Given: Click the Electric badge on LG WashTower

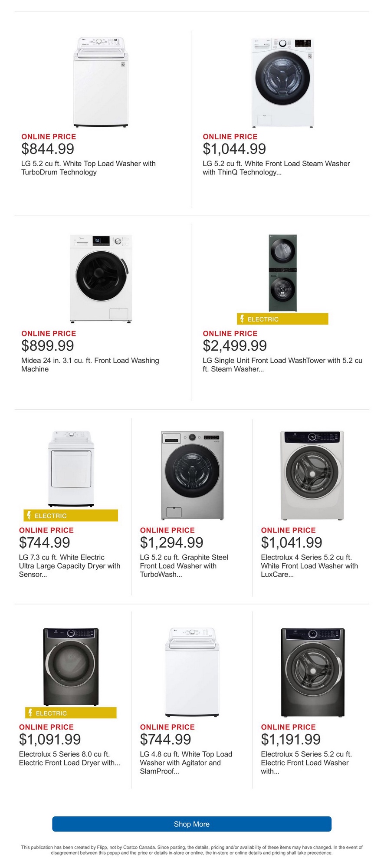Looking at the screenshot, I should click(x=282, y=319).
